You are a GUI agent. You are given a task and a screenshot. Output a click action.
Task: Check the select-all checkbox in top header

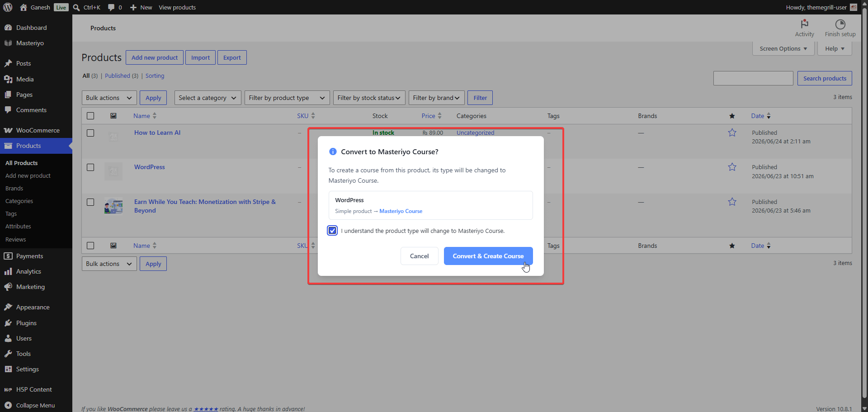click(x=90, y=116)
